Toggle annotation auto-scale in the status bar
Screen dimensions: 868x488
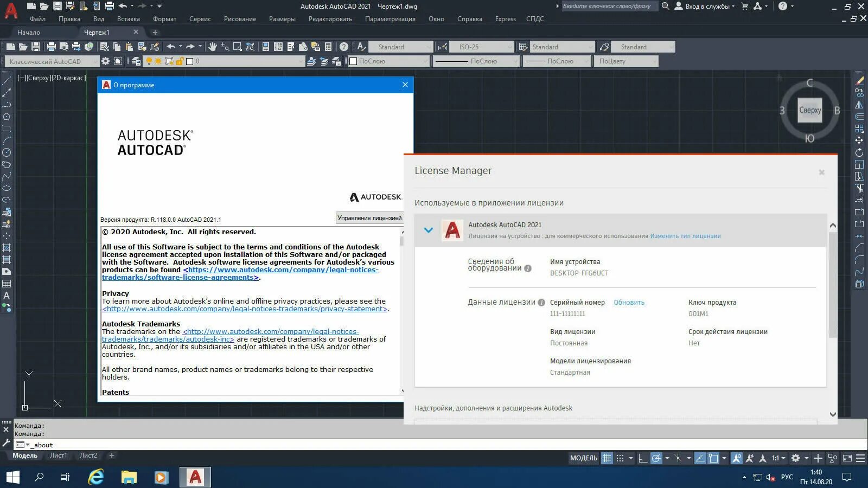click(x=750, y=458)
